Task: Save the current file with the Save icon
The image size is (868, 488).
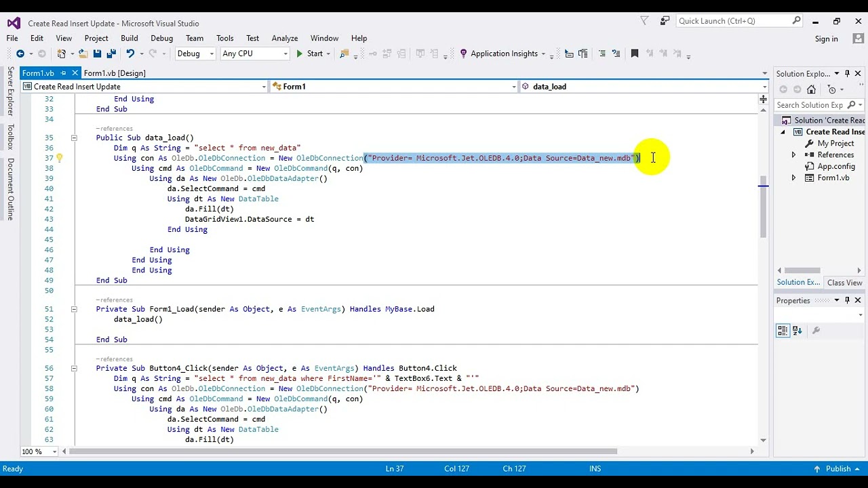Action: pyautogui.click(x=97, y=54)
